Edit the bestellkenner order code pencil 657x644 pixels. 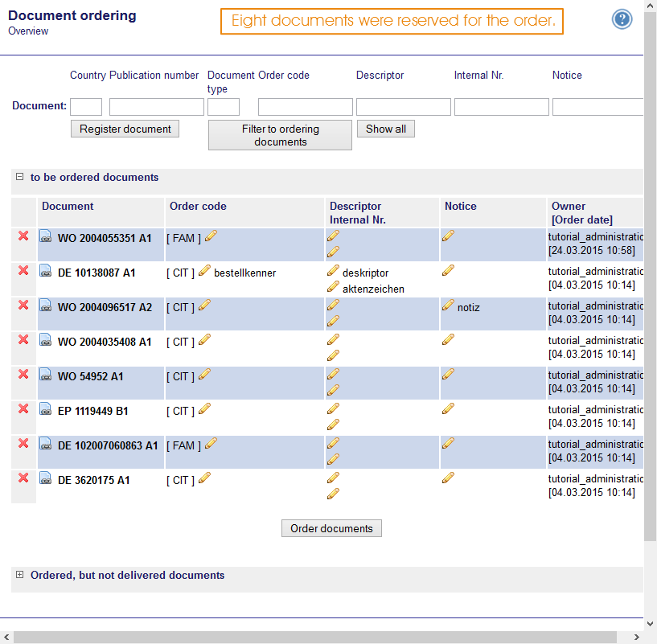pyautogui.click(x=204, y=271)
